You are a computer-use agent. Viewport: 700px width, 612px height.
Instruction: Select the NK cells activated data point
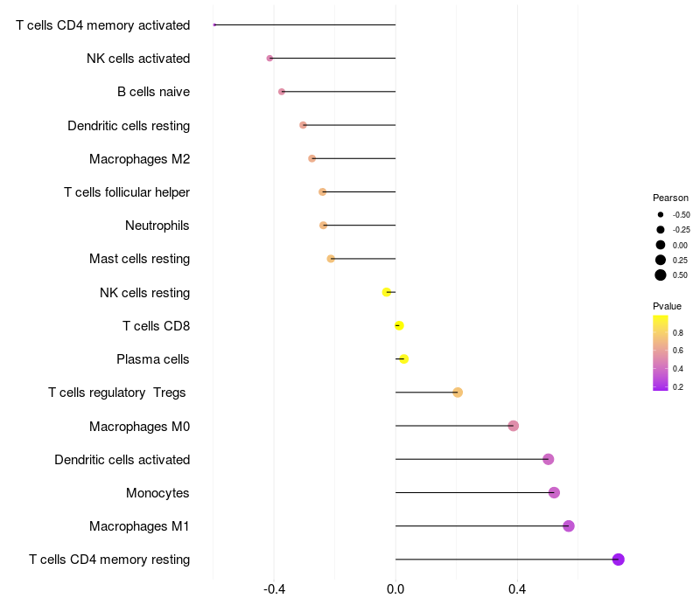pyautogui.click(x=269, y=59)
